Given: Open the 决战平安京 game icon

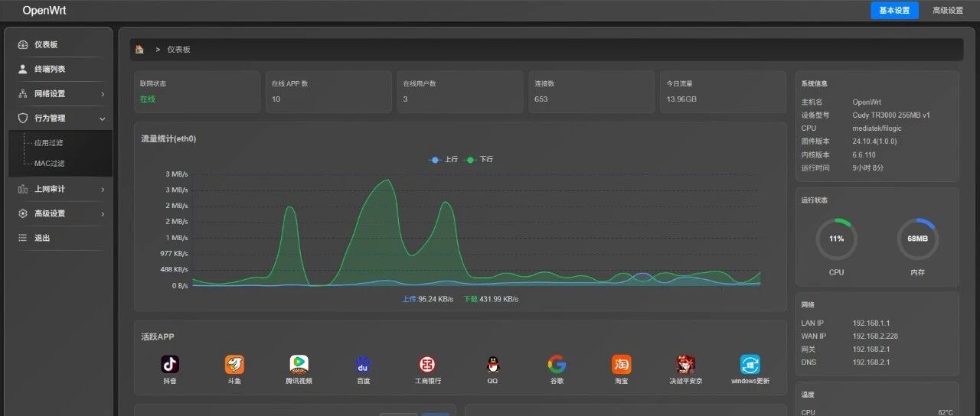Looking at the screenshot, I should click(685, 364).
